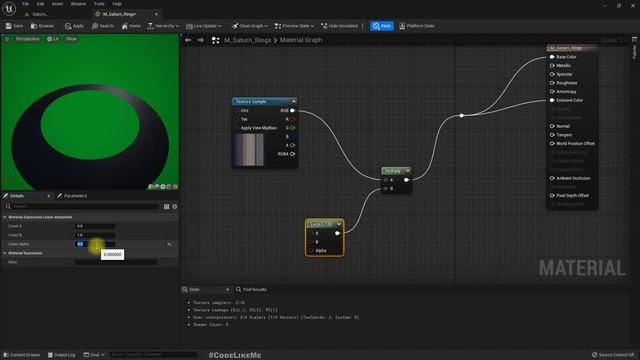Save the material with Save button

point(14,26)
